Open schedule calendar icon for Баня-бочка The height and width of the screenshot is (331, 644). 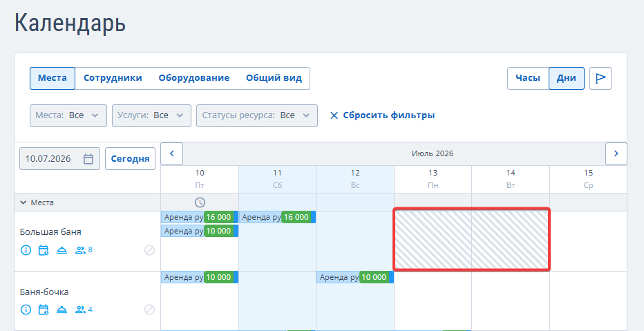(44, 310)
